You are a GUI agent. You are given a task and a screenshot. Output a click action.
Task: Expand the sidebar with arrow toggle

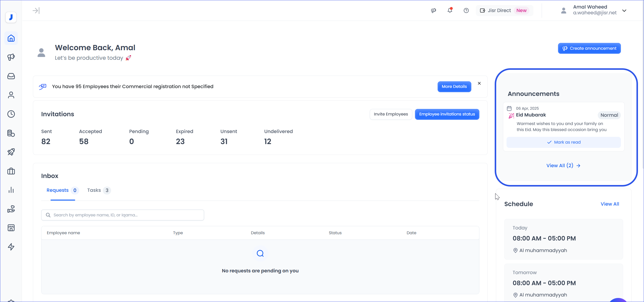36,11
